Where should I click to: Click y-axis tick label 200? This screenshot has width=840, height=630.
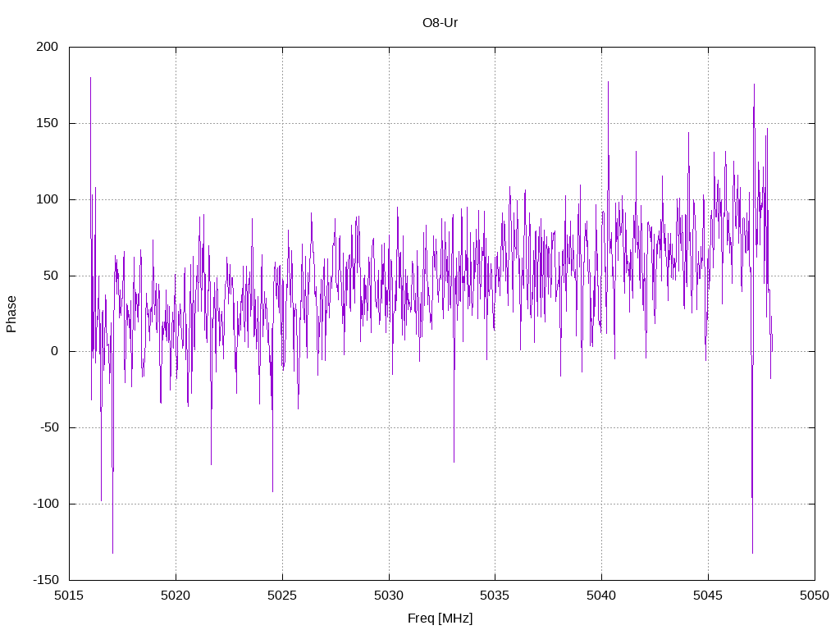tap(47, 47)
